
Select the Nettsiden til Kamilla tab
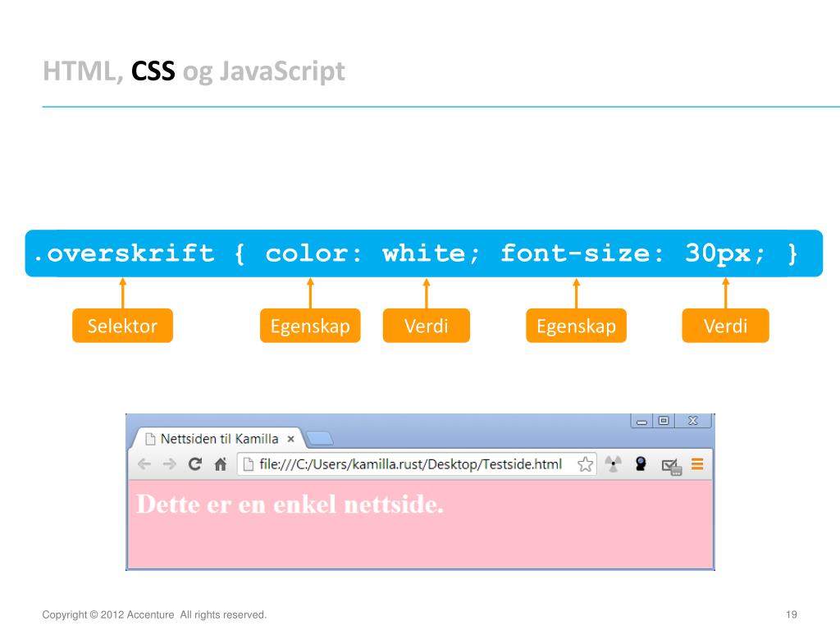pos(218,439)
